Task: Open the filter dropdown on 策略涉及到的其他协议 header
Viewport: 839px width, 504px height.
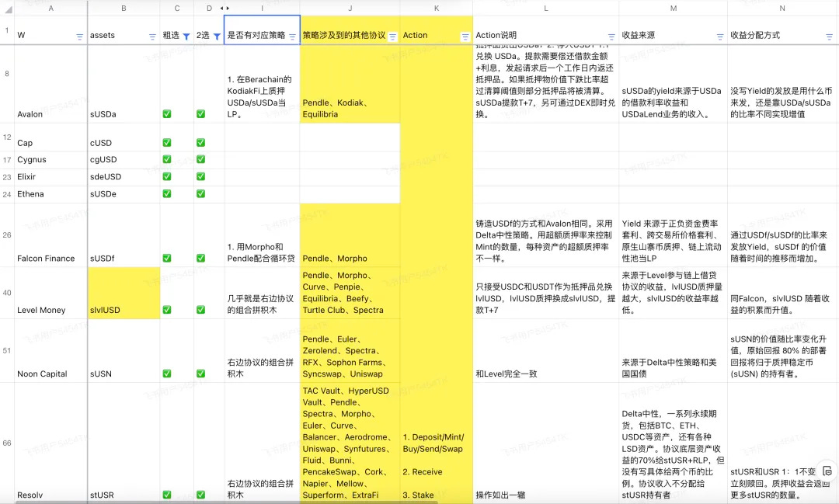Action: point(392,36)
